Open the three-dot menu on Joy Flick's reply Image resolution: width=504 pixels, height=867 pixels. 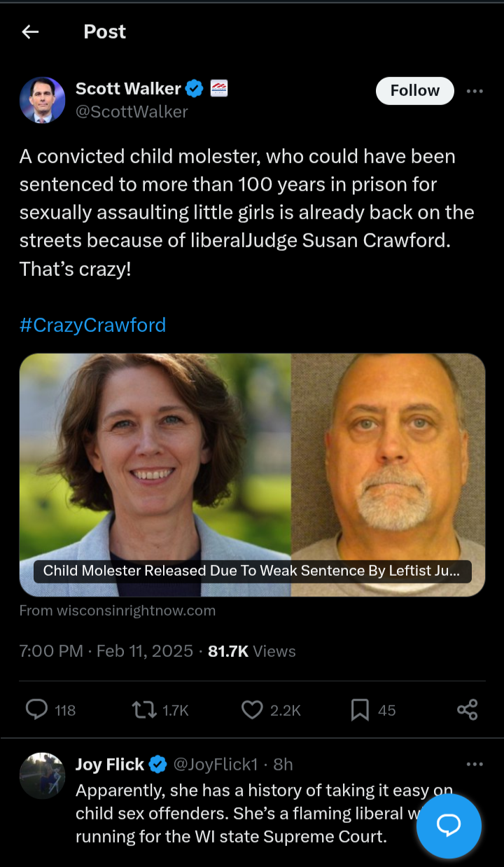click(475, 764)
